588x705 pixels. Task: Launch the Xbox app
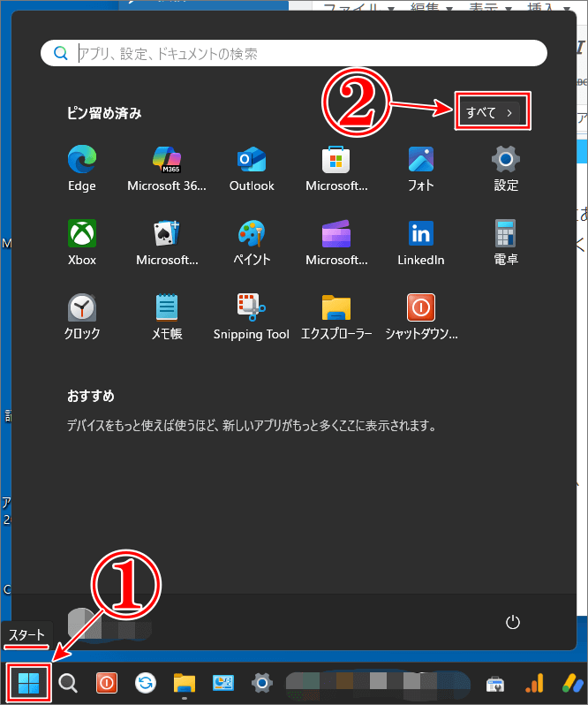click(82, 243)
